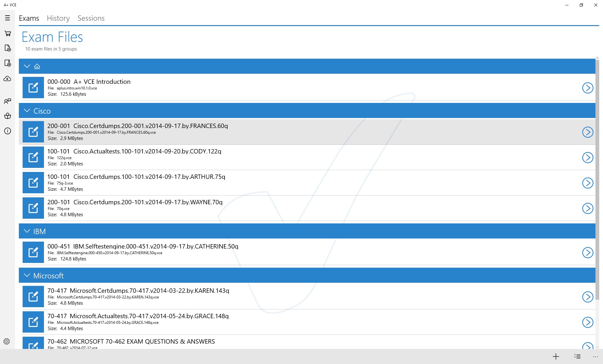
Task: Collapse the Microsoft group
Action: coord(27,276)
